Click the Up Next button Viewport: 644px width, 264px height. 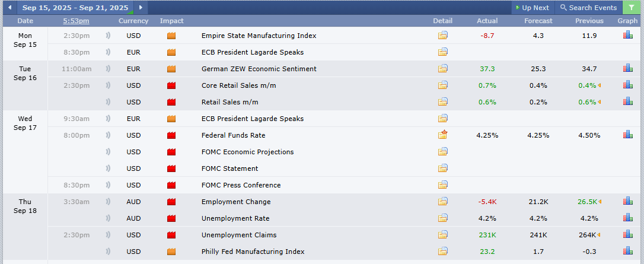[532, 8]
